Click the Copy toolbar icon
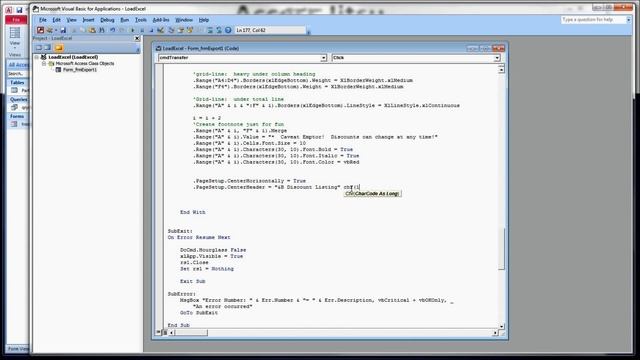This screenshot has height=360, width=640. click(x=82, y=30)
